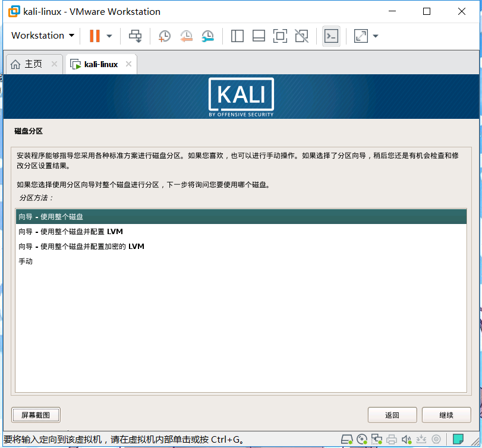
Task: Open the message log icon
Action: (x=458, y=440)
